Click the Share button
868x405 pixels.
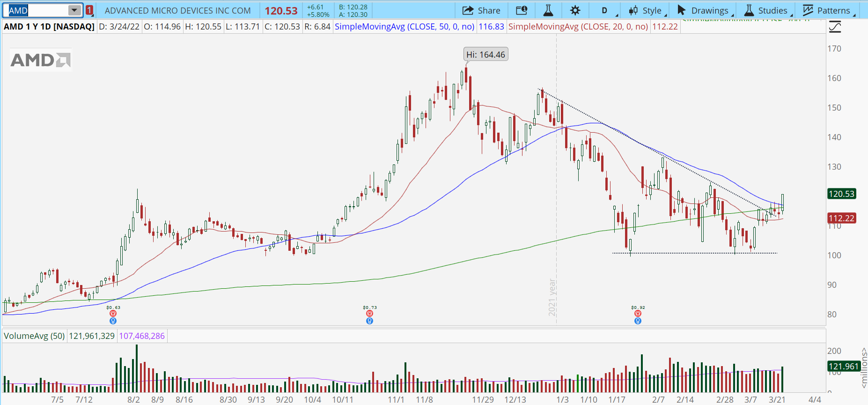481,10
